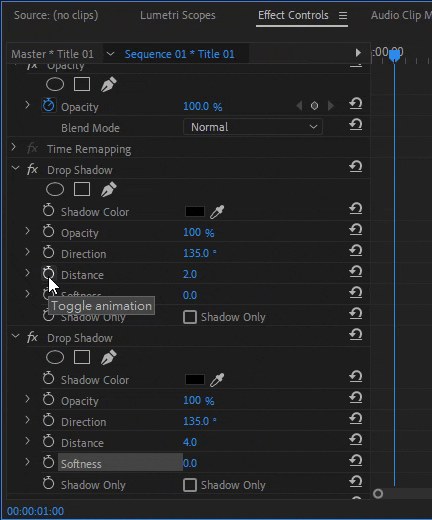Open the Blend Mode Normal dropdown
This screenshot has width=432, height=520.
point(253,127)
